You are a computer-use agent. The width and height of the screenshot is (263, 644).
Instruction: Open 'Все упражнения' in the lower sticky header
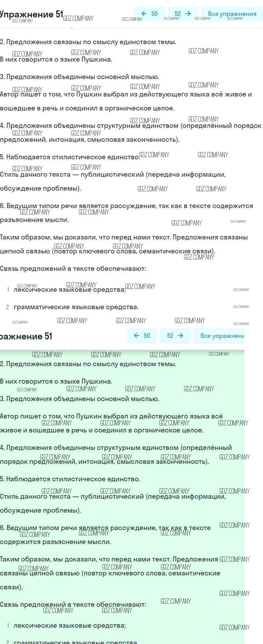click(222, 336)
